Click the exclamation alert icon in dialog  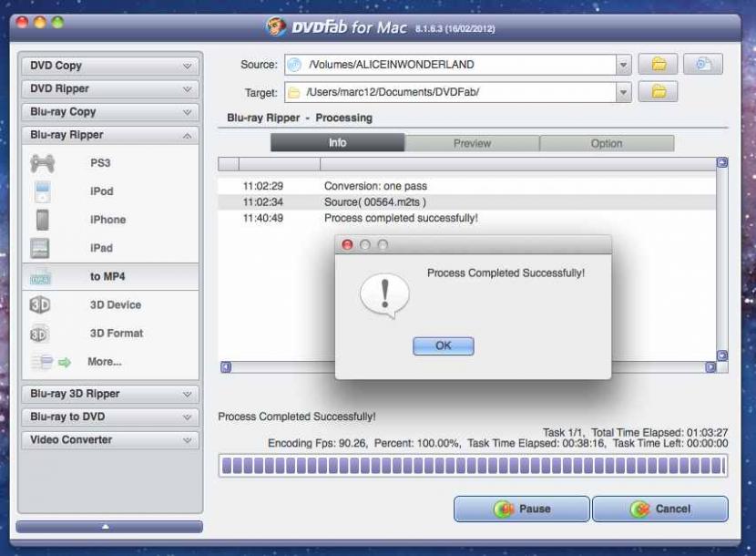tap(384, 295)
